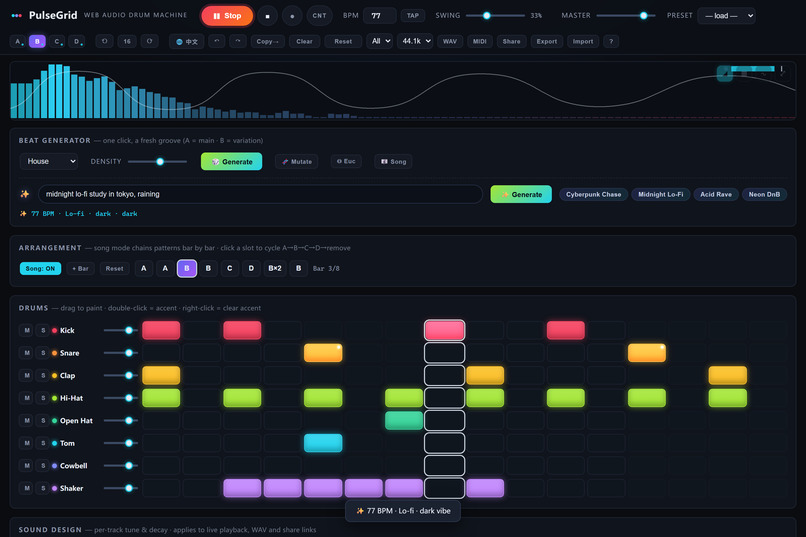Open the 44.1k sample rate dropdown
This screenshot has width=806, height=537.
click(x=415, y=41)
